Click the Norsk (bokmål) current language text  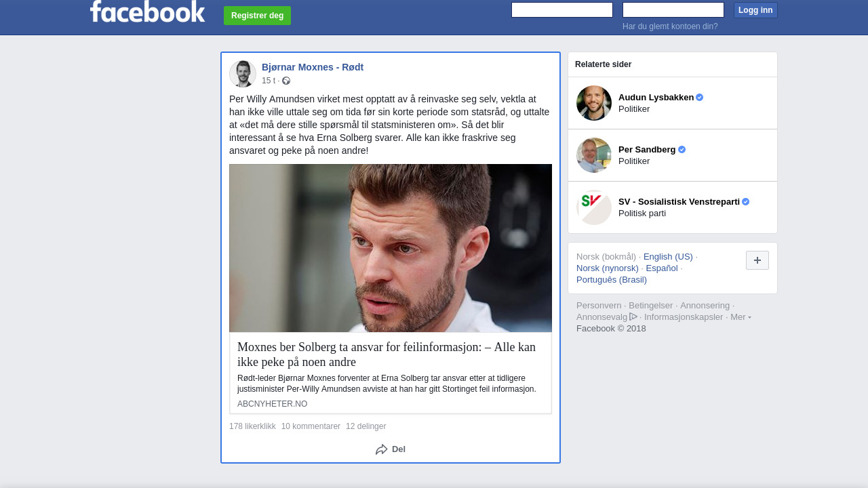[x=606, y=257]
